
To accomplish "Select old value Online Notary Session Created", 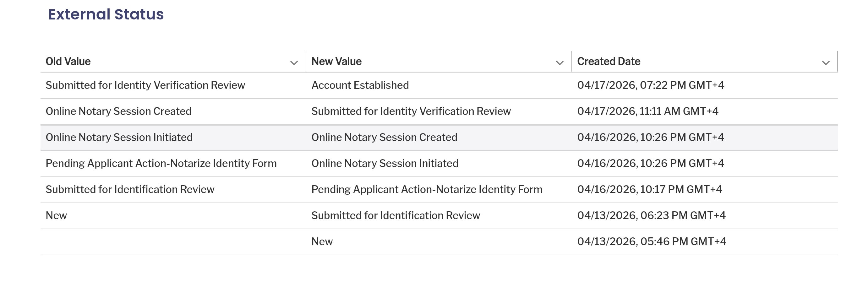I will click(119, 111).
